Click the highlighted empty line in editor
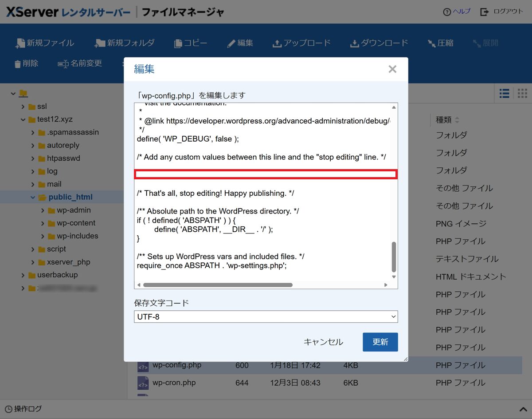This screenshot has width=532, height=419. point(266,174)
